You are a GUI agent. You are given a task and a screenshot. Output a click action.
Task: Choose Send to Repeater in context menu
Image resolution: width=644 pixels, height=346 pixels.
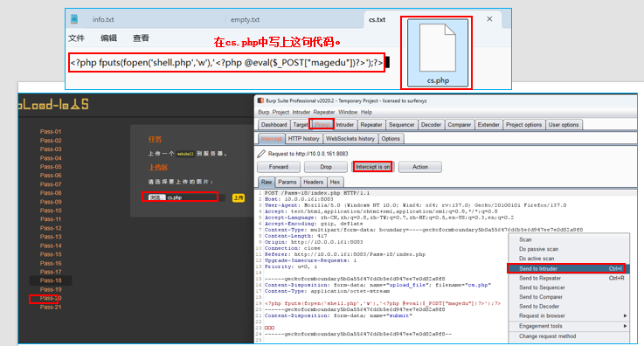coord(569,278)
